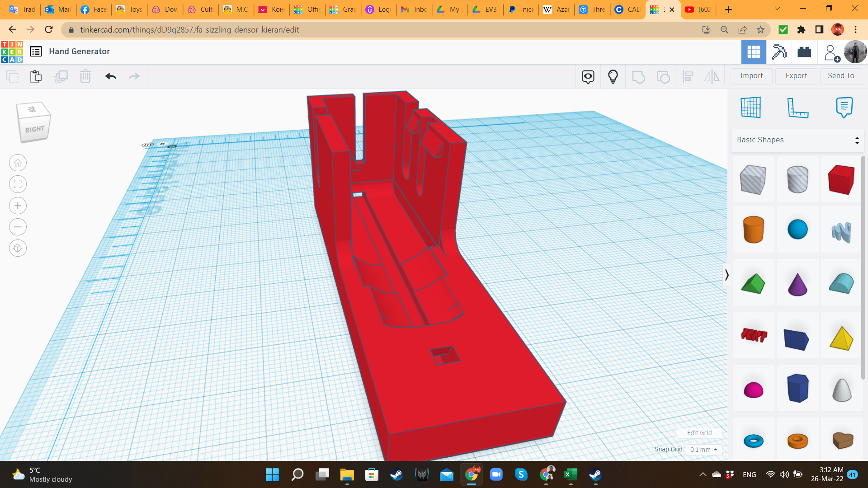
Task: Open the Notes tool icon
Action: coord(844,108)
